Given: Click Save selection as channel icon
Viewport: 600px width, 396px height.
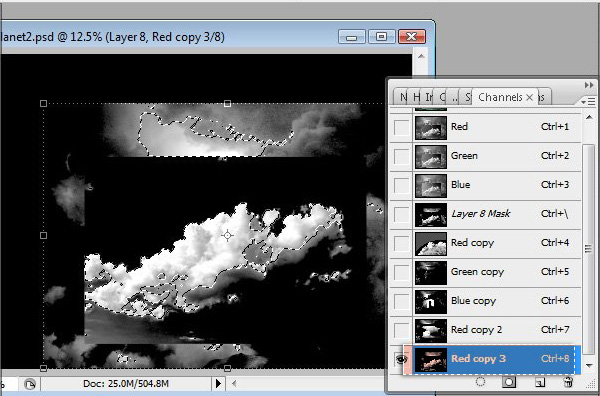Looking at the screenshot, I should [x=509, y=381].
